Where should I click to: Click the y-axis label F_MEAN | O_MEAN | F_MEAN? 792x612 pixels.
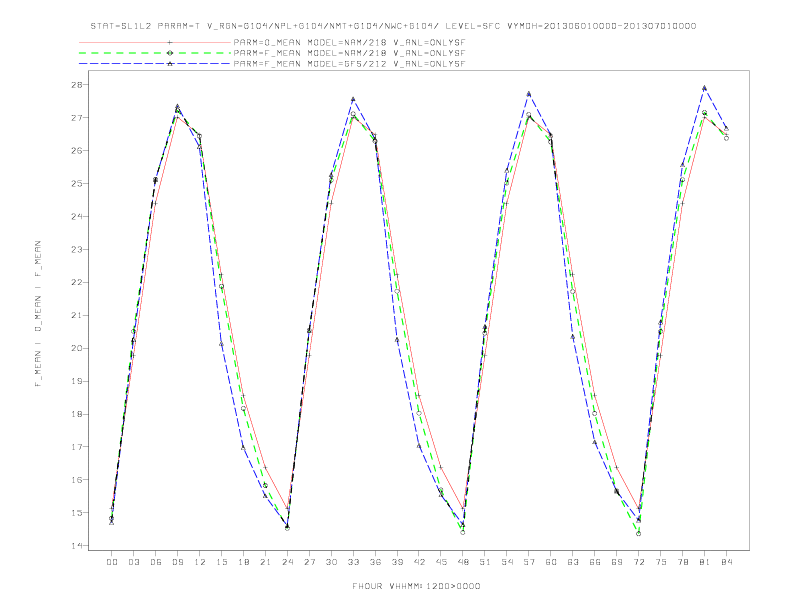tap(38, 314)
